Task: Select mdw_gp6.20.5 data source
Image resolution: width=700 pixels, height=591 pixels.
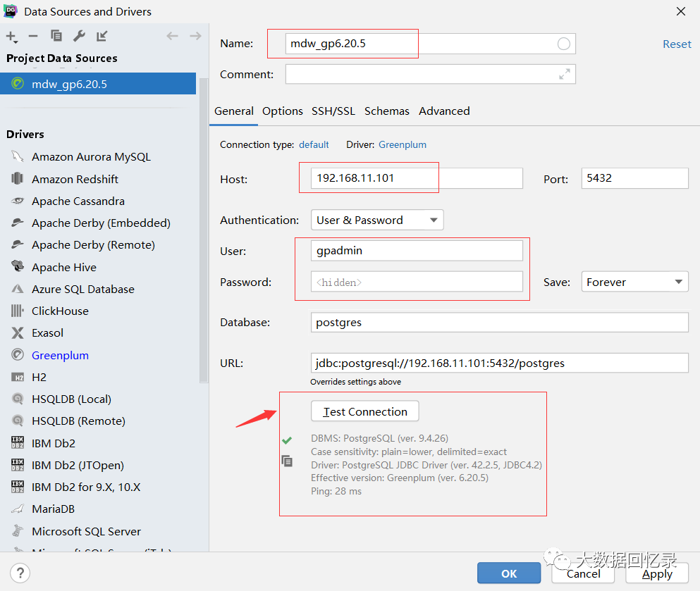Action: (x=98, y=84)
